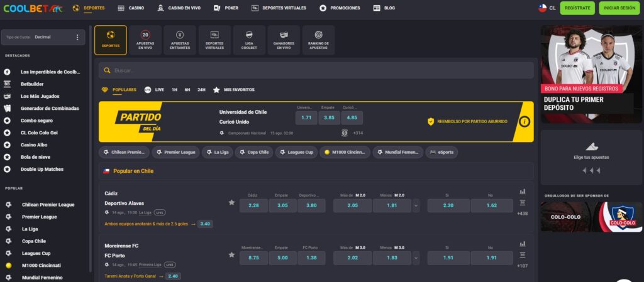Select Copa Chile chip
Viewport: 644px width, 282px height.
[254, 153]
